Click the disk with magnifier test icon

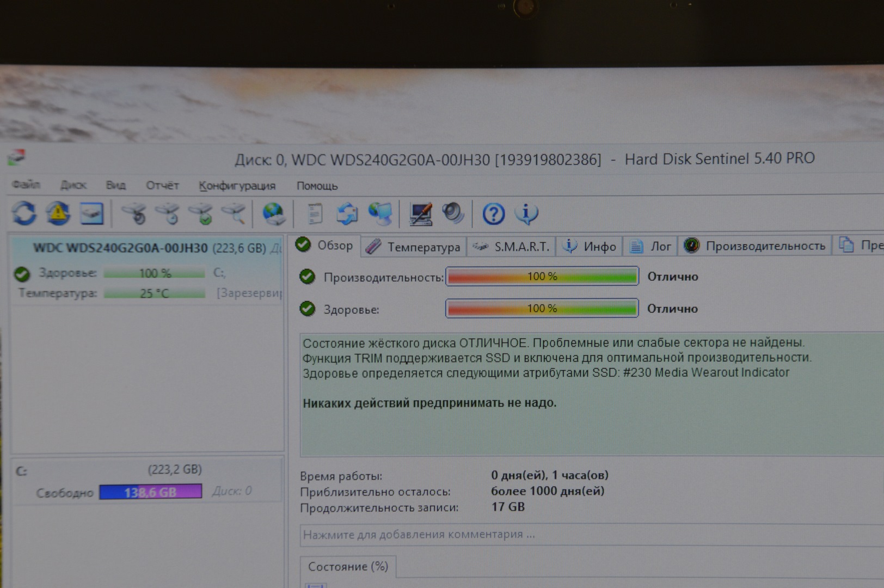click(x=234, y=213)
